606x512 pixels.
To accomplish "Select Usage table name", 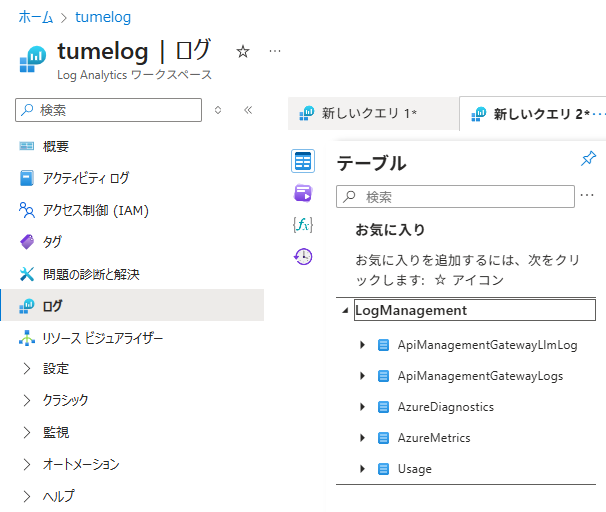I will 415,469.
